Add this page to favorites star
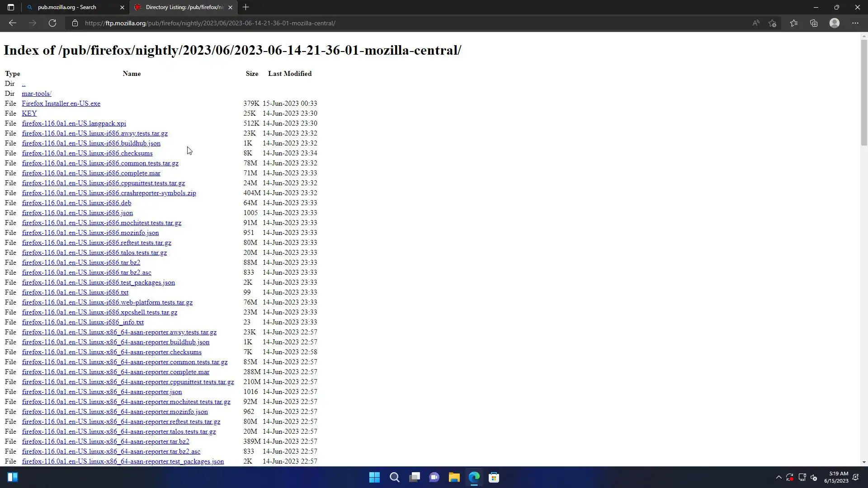 (x=773, y=23)
